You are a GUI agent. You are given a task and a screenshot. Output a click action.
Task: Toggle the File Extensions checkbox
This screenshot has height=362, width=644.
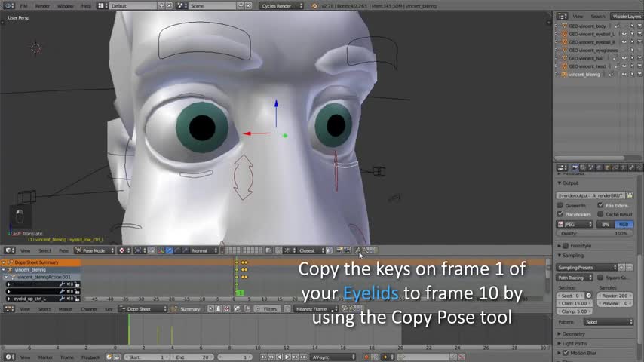[x=600, y=205]
